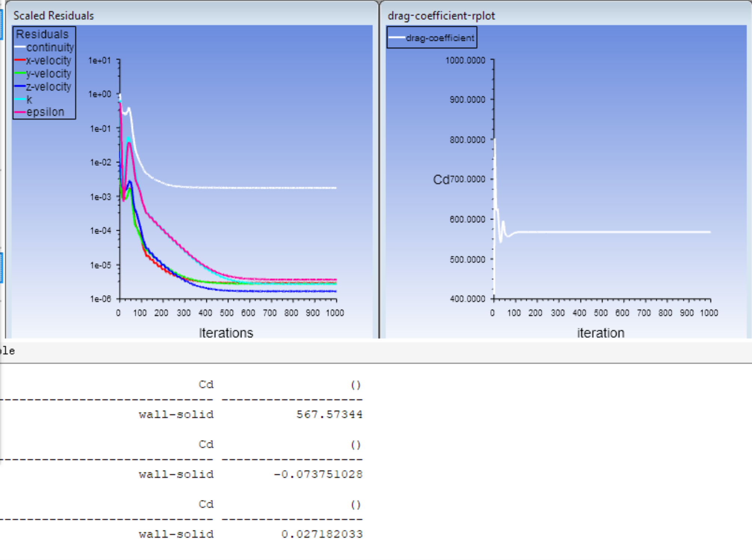Click the y-velocity legend label
752x560 pixels.
(x=48, y=74)
